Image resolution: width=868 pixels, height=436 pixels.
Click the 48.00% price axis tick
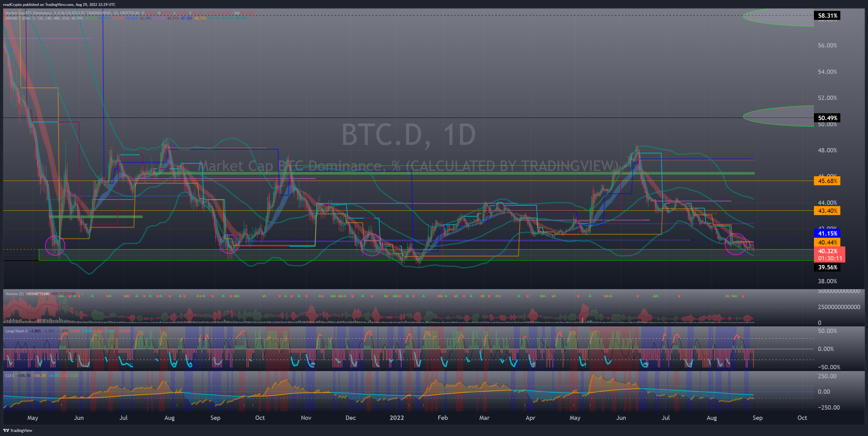pyautogui.click(x=827, y=151)
